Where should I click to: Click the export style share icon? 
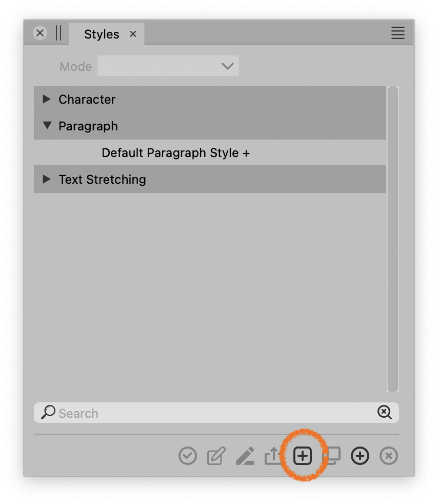pos(273,456)
